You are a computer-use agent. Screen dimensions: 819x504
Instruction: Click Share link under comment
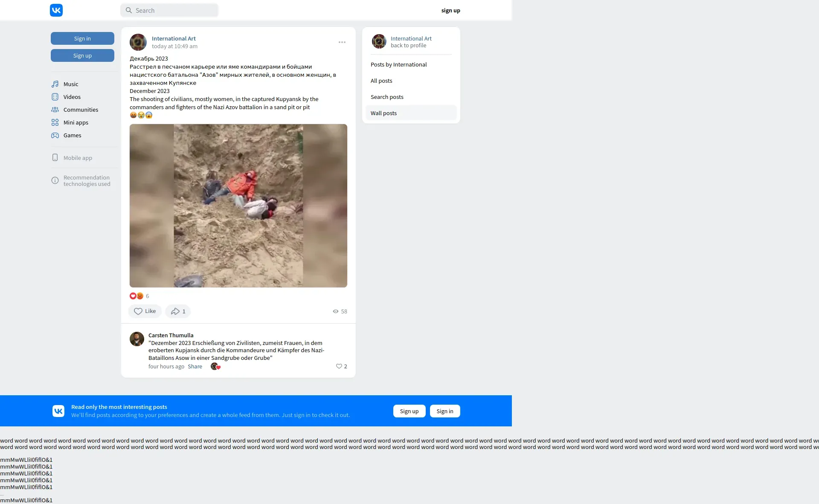pos(195,366)
